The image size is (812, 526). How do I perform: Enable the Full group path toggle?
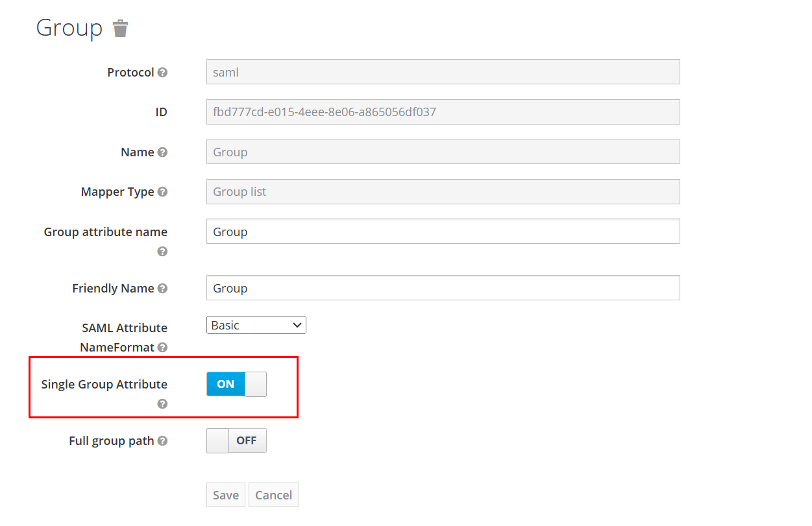coord(236,440)
